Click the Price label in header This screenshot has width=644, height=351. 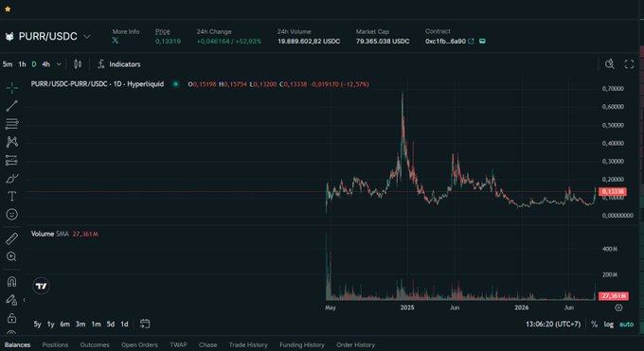point(162,31)
